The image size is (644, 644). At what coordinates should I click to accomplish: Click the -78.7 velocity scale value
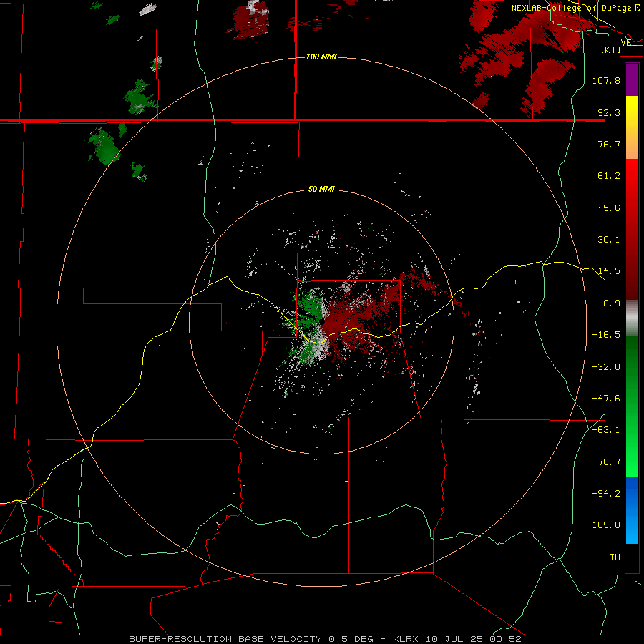606,462
